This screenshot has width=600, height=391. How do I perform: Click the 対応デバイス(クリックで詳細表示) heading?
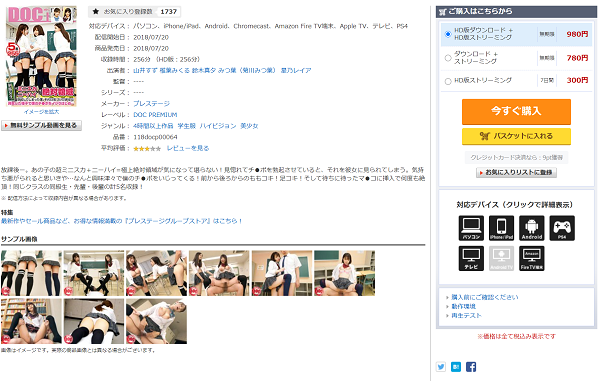(514, 205)
